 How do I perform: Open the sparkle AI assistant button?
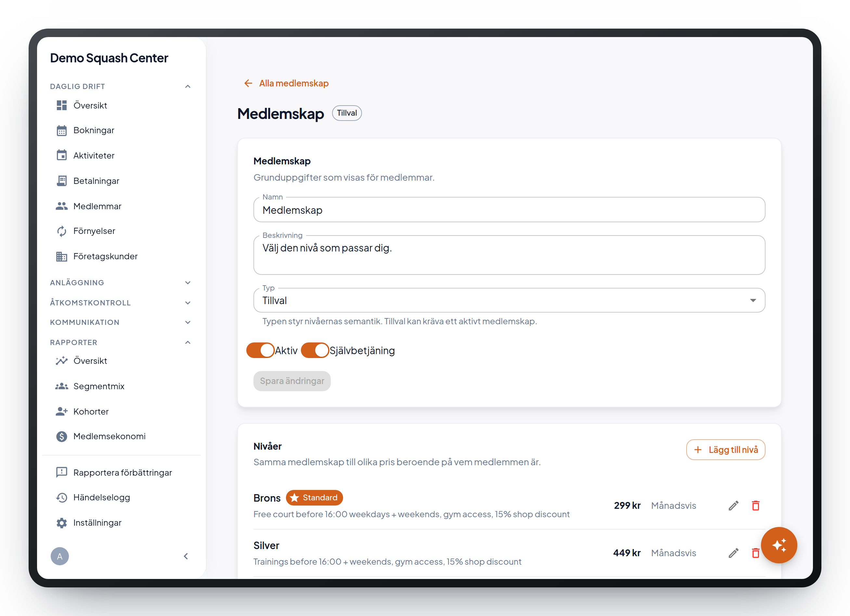click(x=779, y=545)
